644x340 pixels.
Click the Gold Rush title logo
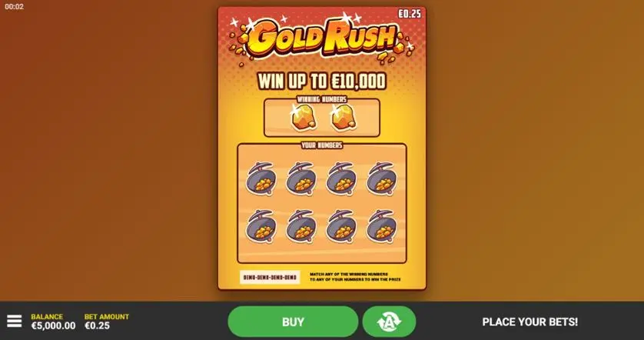click(x=323, y=38)
